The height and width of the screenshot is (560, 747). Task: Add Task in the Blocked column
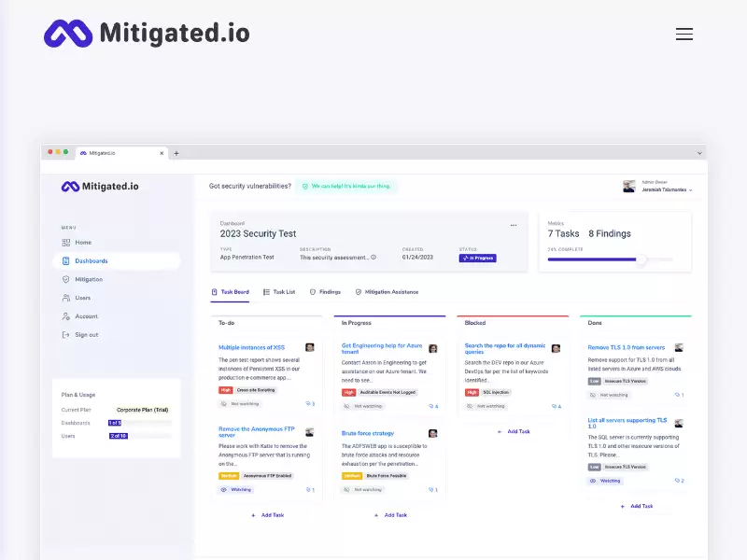coord(514,431)
